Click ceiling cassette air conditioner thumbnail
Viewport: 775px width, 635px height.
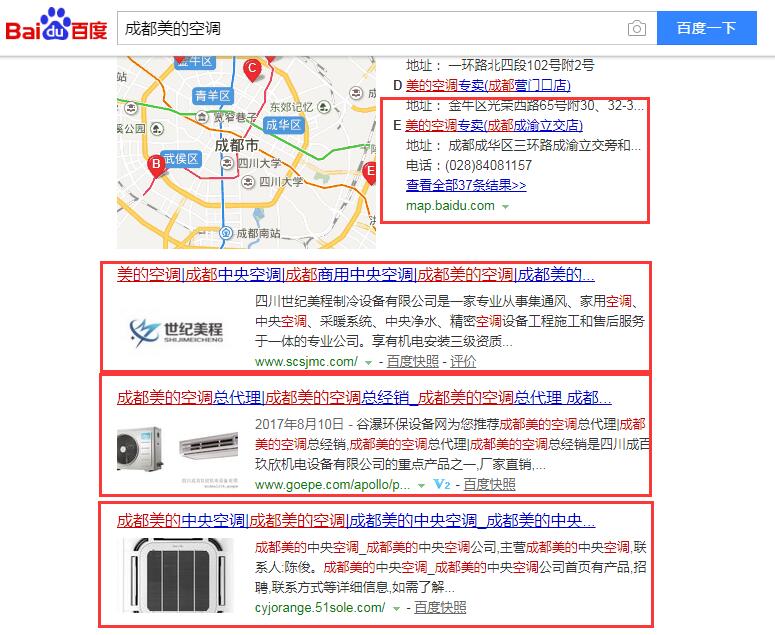pyautogui.click(x=178, y=575)
